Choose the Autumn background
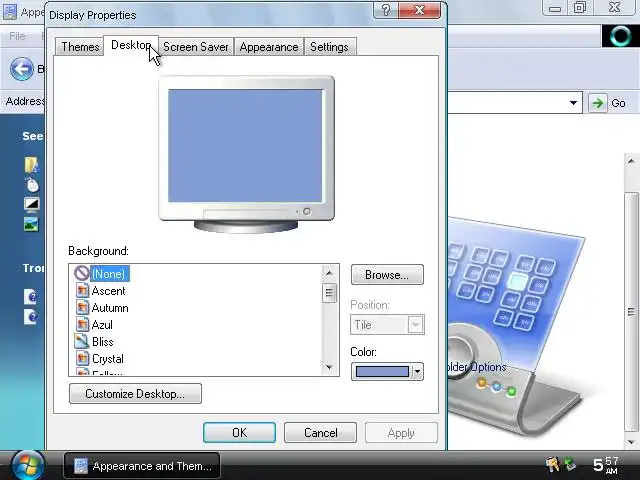 110,308
